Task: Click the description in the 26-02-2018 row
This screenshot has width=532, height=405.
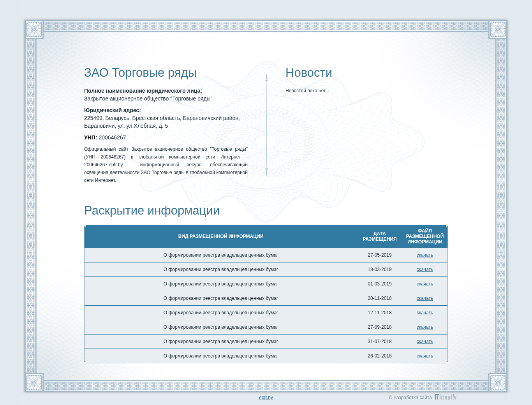Action: pyautogui.click(x=221, y=356)
